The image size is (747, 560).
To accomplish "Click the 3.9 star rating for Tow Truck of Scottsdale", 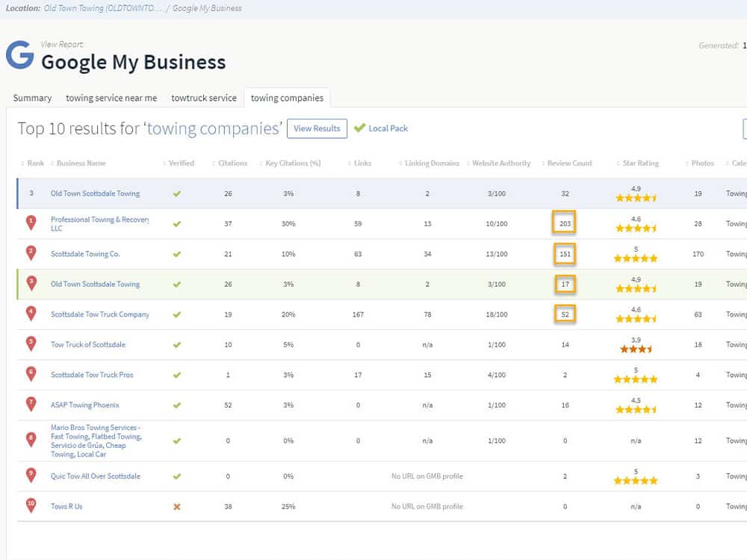I will tap(636, 349).
